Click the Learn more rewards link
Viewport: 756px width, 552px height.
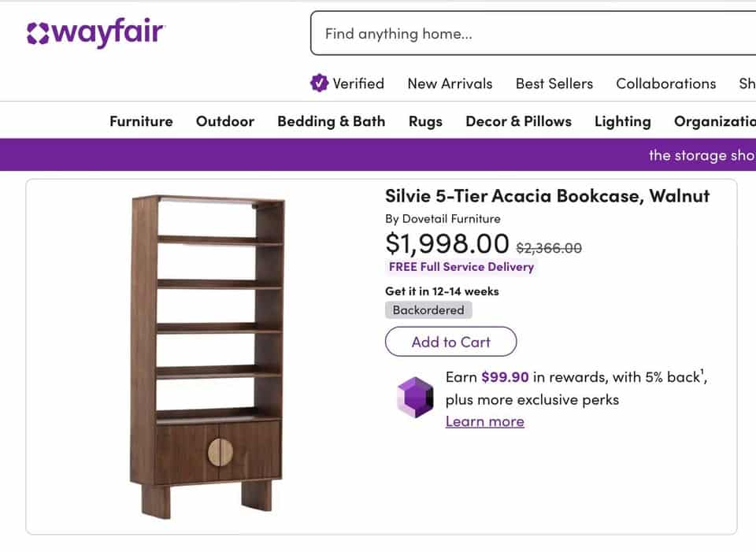click(484, 421)
